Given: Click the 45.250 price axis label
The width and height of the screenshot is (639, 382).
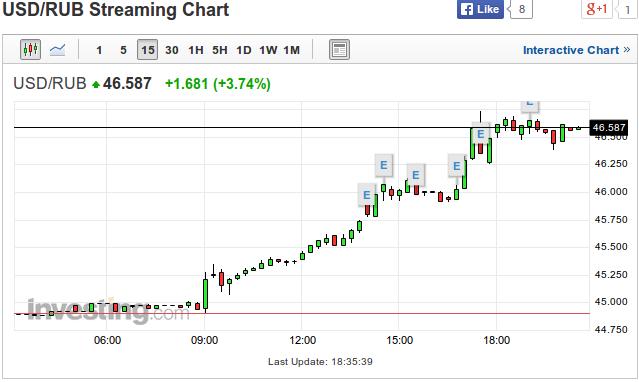Looking at the screenshot, I should [611, 274].
